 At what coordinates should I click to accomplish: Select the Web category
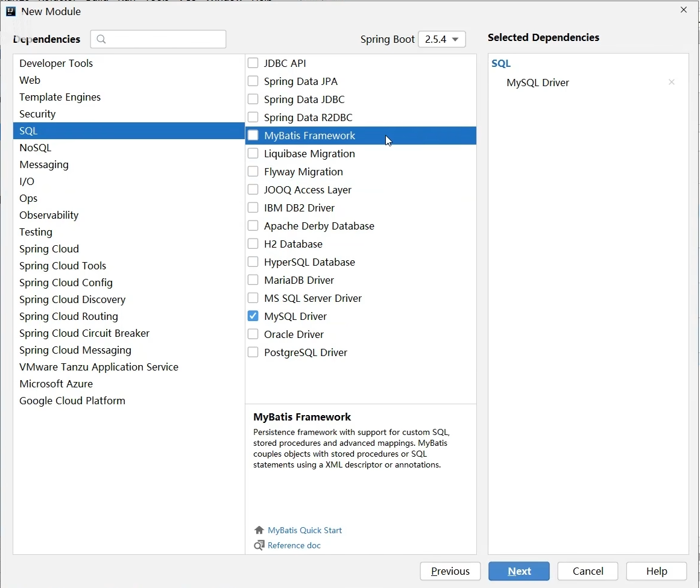(128, 80)
